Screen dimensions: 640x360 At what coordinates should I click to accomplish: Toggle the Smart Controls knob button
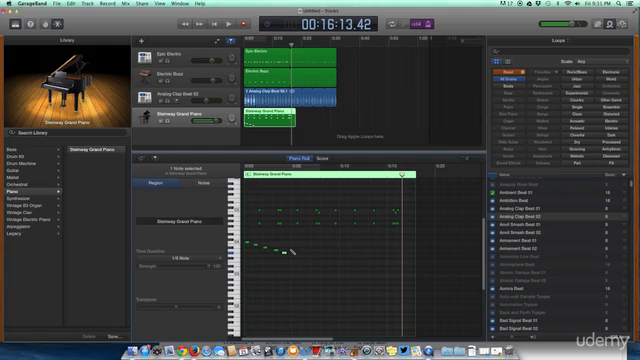45,24
